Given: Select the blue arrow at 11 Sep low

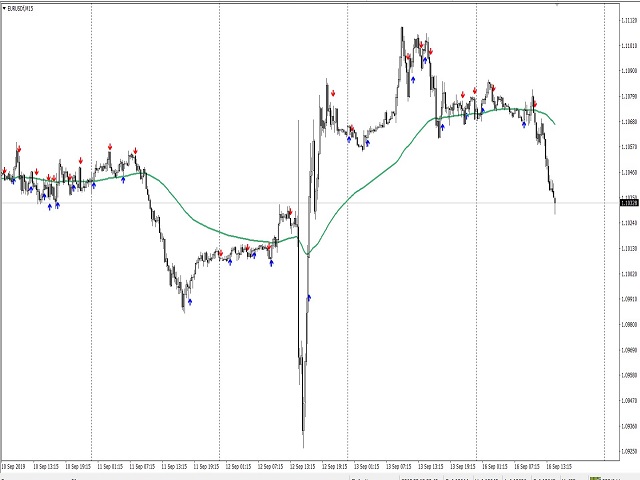Looking at the screenshot, I should (x=190, y=302).
